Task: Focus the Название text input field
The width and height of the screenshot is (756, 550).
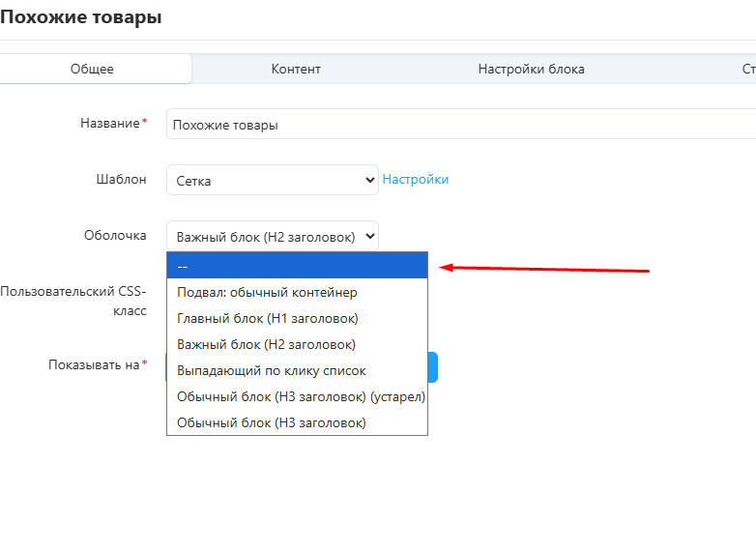Action: (x=460, y=125)
